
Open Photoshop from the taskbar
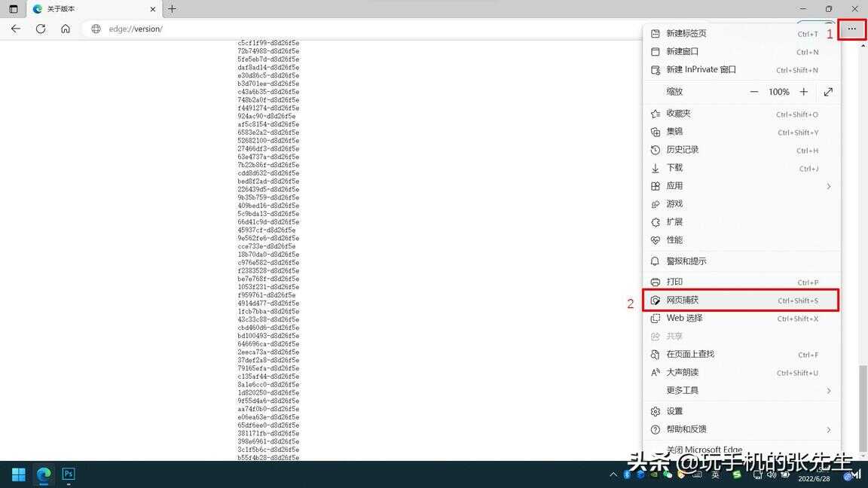pos(69,474)
